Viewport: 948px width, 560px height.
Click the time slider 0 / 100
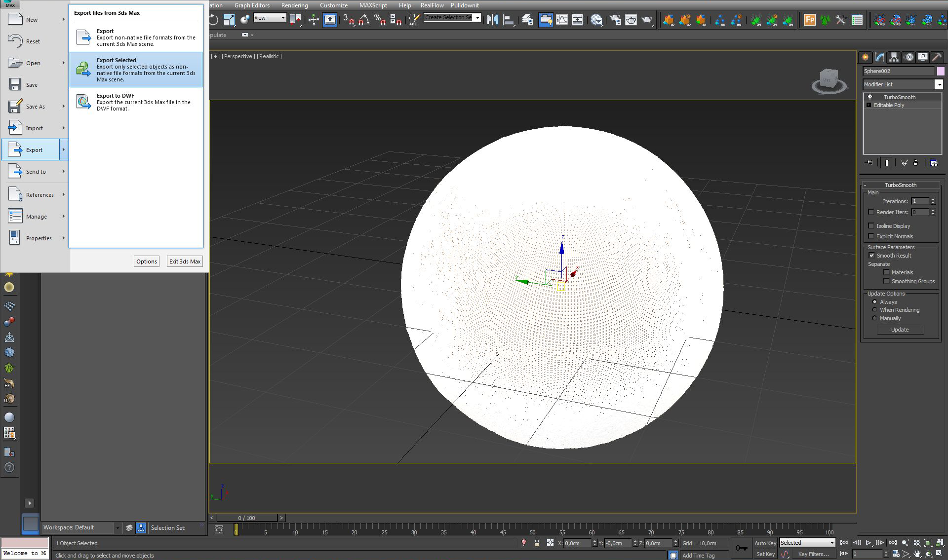coord(247,518)
